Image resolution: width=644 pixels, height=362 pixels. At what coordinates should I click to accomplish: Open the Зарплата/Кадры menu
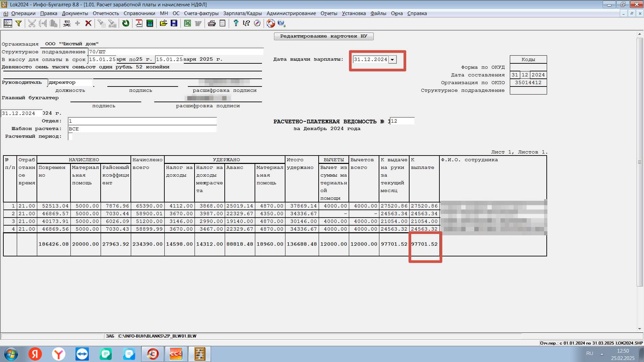[243, 13]
